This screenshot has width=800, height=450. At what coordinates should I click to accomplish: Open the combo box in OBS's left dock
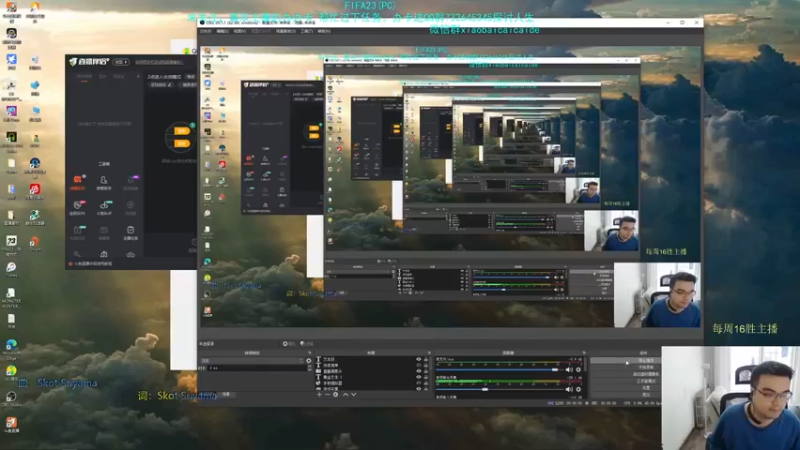coord(253,361)
